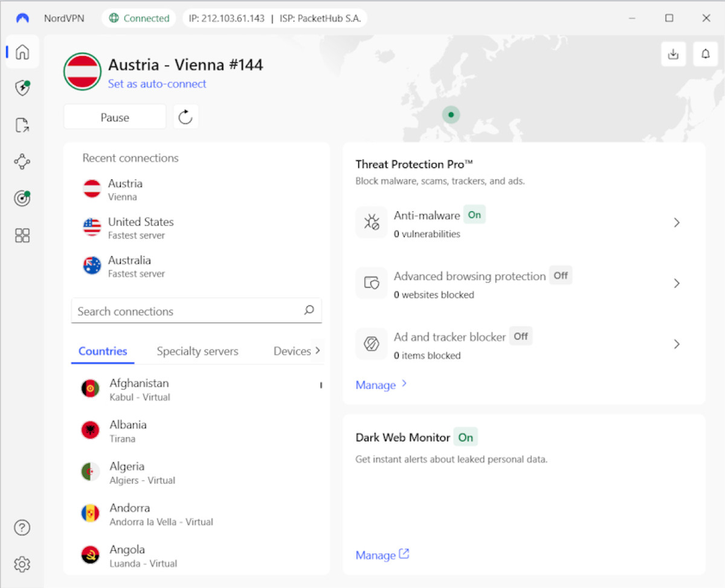Open the Dark Web Monitor target icon
The height and width of the screenshot is (588, 725).
(22, 199)
